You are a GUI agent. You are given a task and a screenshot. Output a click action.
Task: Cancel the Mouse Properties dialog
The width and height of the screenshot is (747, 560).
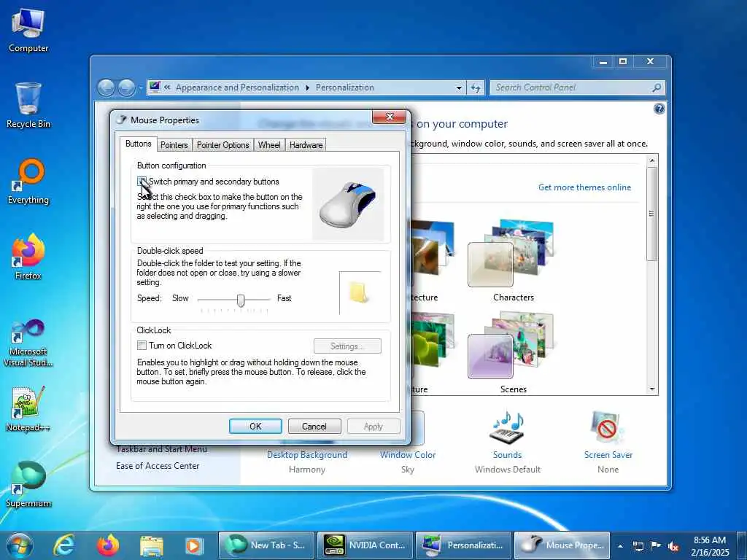pos(314,426)
